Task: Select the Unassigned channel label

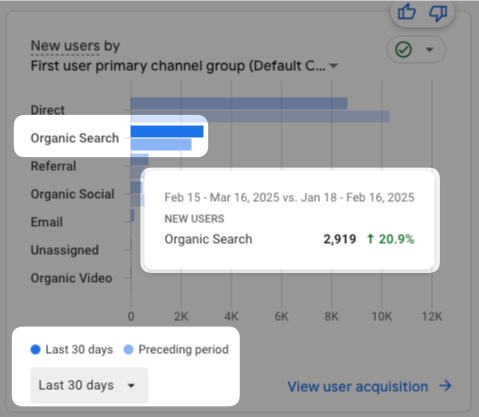Action: pyautogui.click(x=65, y=250)
